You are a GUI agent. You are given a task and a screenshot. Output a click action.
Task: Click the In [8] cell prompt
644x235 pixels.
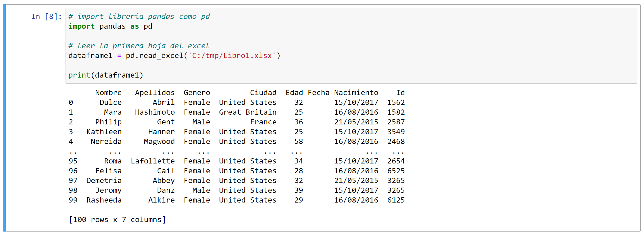coord(47,17)
